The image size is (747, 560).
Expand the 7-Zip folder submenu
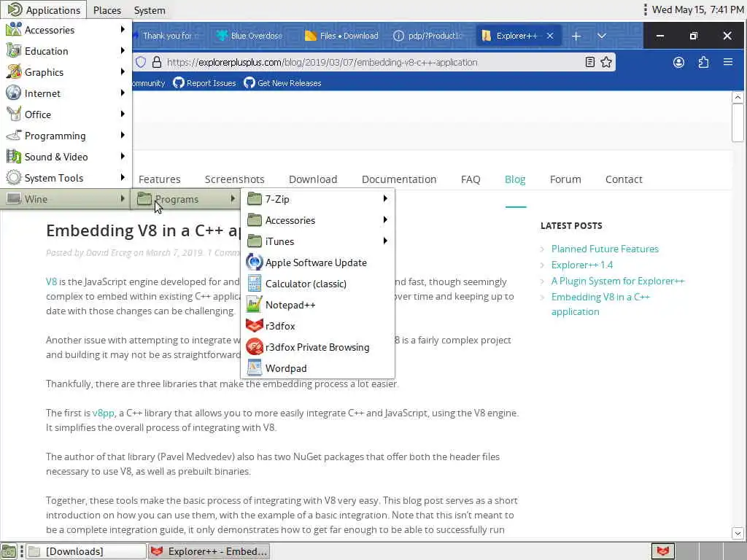click(318, 199)
